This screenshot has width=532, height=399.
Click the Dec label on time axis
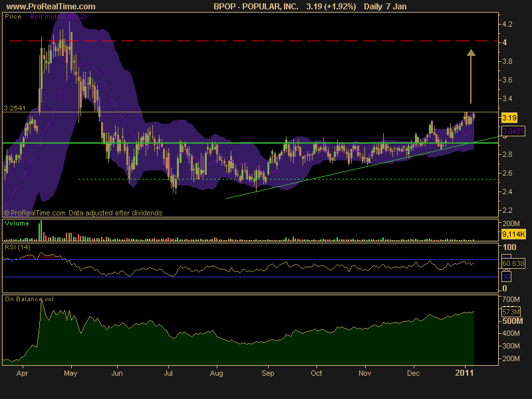[413, 373]
